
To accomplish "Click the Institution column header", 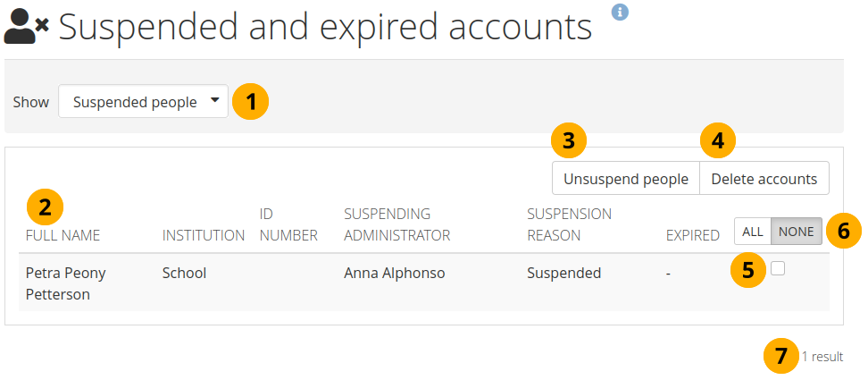I will click(x=204, y=236).
